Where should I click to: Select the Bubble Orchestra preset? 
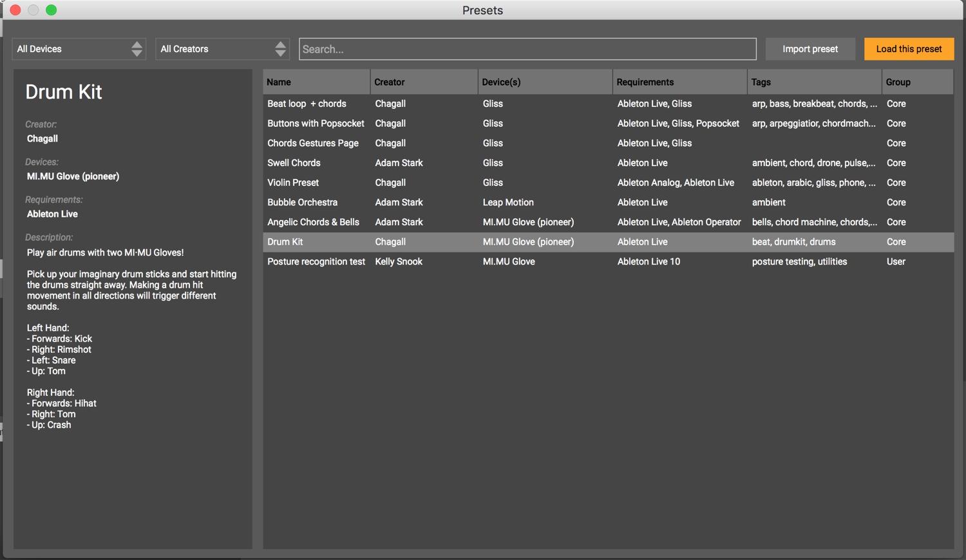608,202
